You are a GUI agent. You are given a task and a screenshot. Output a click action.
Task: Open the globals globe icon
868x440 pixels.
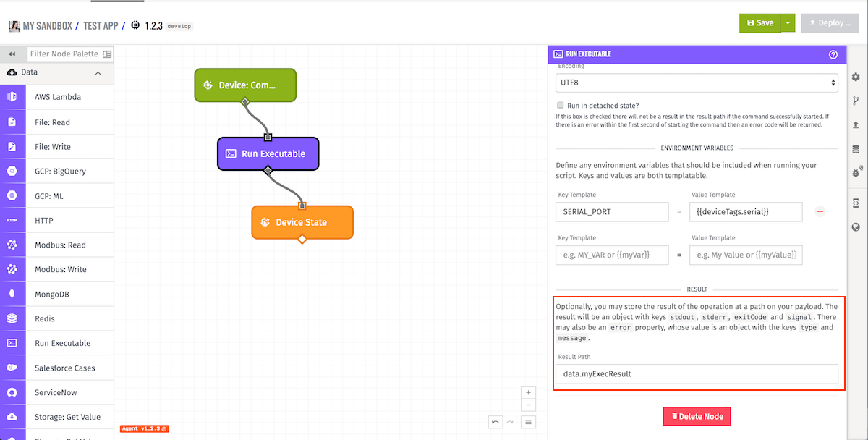click(x=856, y=227)
